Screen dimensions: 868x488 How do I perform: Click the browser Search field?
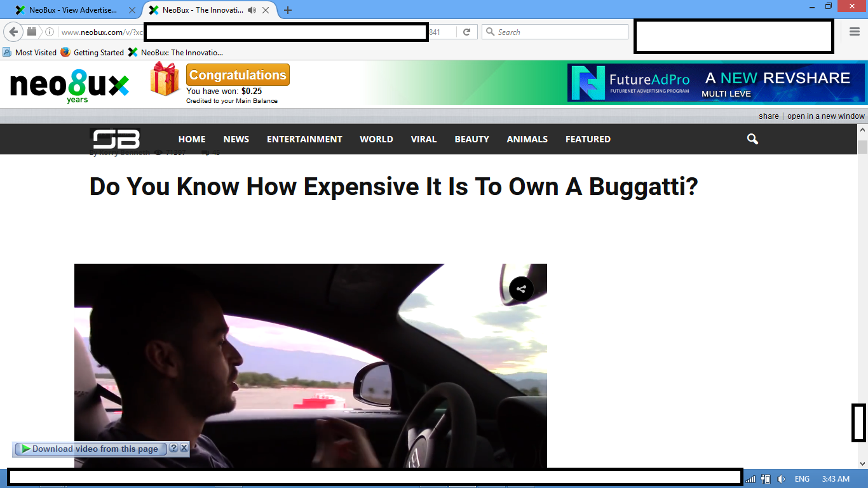point(555,32)
